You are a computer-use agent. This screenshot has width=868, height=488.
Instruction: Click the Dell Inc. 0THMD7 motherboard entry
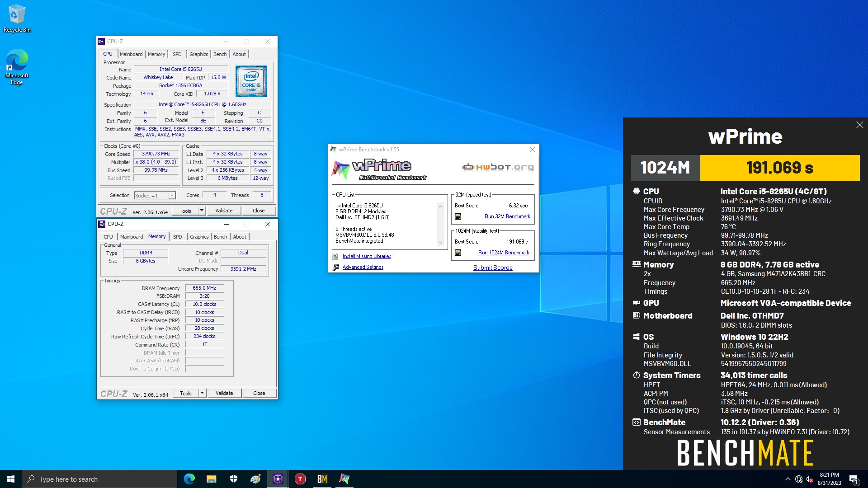(752, 316)
